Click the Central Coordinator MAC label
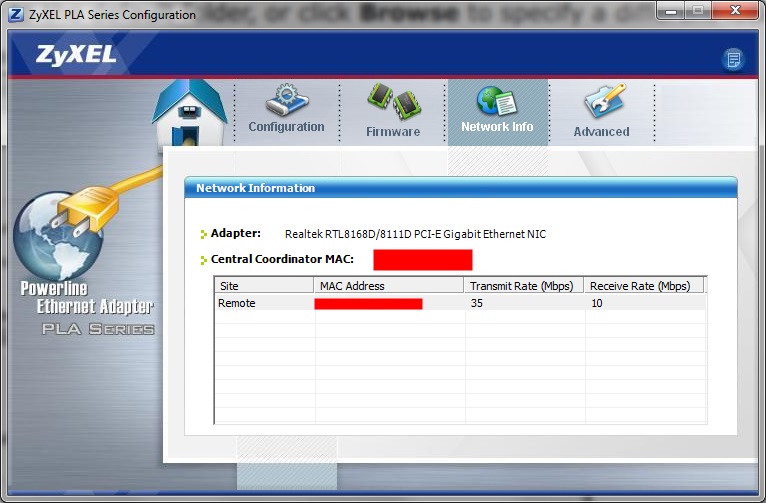766x503 pixels. click(x=282, y=259)
